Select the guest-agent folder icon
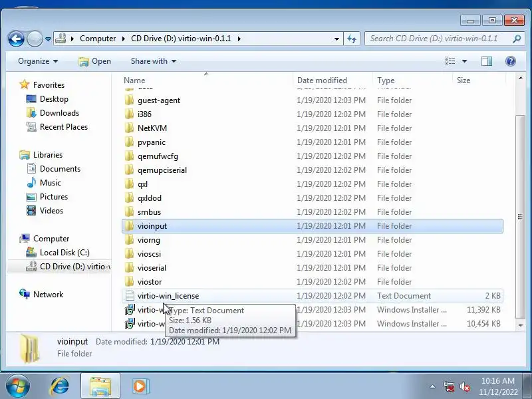532x399 pixels. [129, 100]
